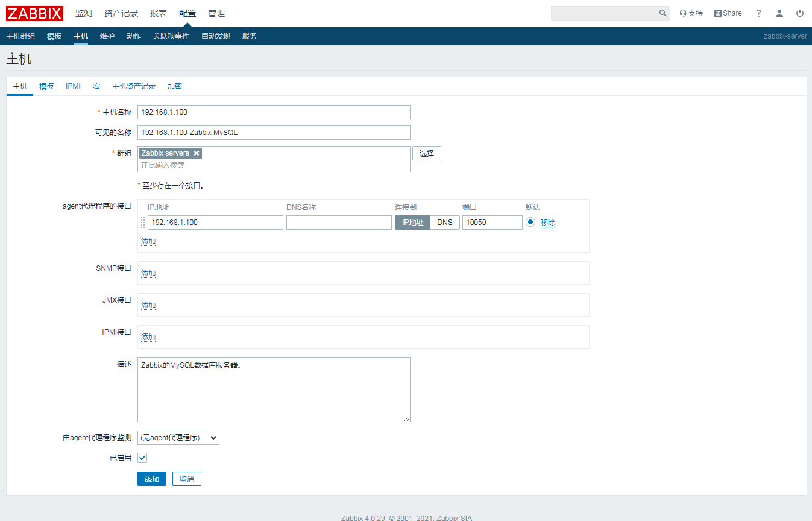Click the ZABBIX logo
The height and width of the screenshot is (521, 812).
[35, 13]
